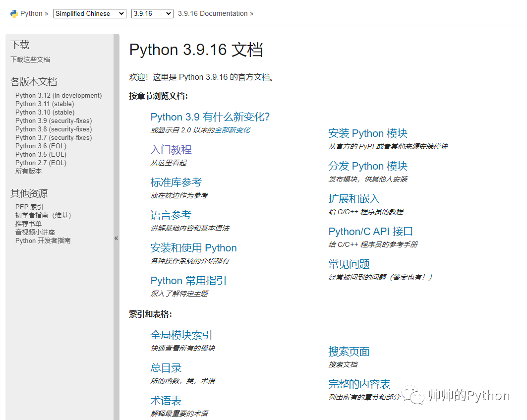This screenshot has height=420, width=527.
Task: Open 分发 Python 模块 link
Action: 368,166
